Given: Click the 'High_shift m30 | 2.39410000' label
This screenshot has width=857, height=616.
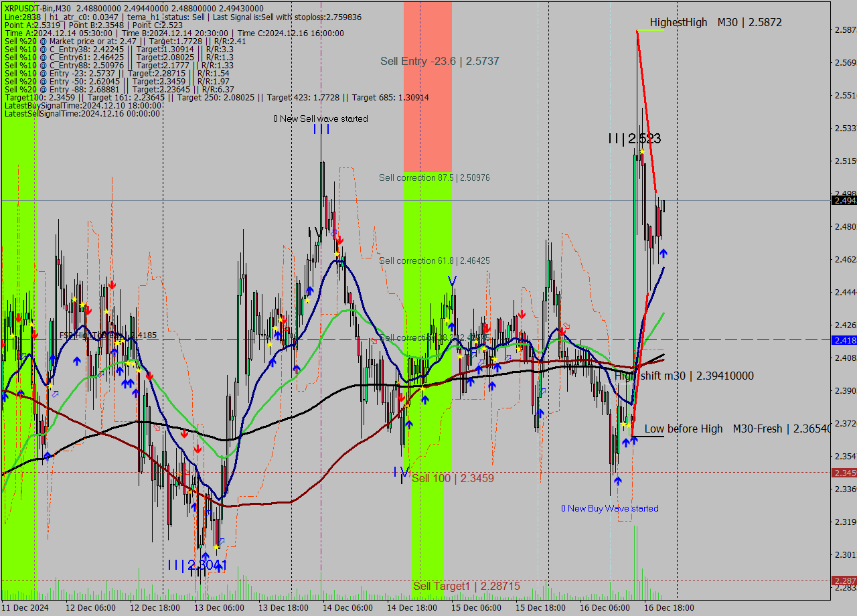Looking at the screenshot, I should click(684, 376).
